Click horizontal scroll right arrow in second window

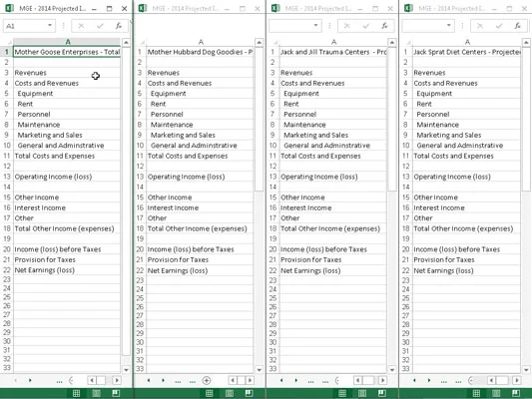tap(250, 380)
